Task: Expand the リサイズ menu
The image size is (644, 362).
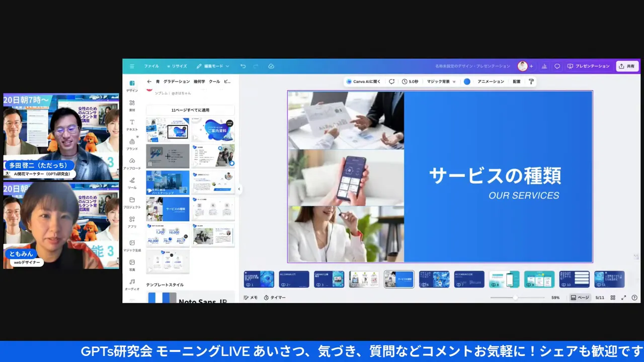Action: 178,66
